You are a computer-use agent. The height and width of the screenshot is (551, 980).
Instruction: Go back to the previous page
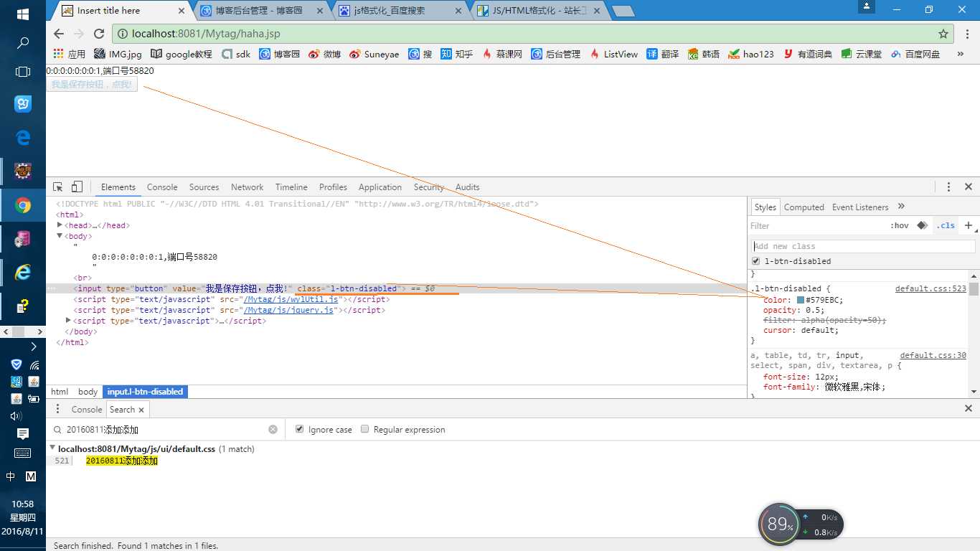click(59, 34)
